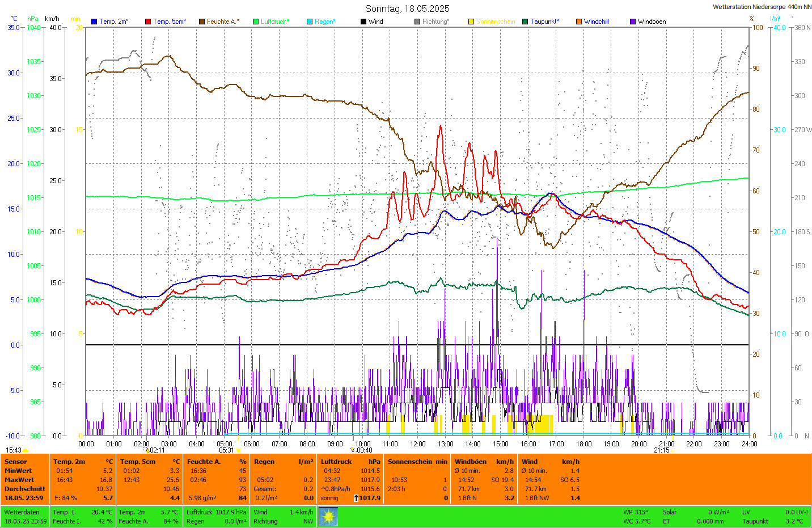This screenshot has width=812, height=528.
Task: Click the Wetterstation Niedersorpe 440m NN text
Action: click(x=762, y=7)
